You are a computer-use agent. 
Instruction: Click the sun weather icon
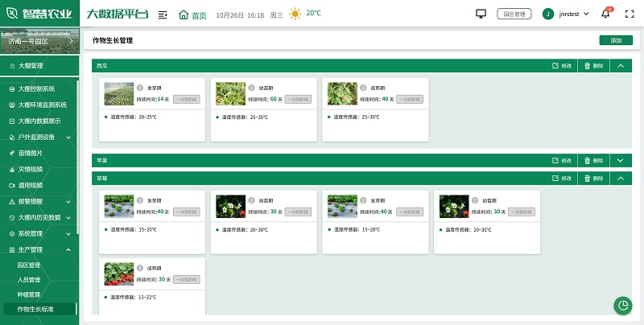click(x=295, y=14)
